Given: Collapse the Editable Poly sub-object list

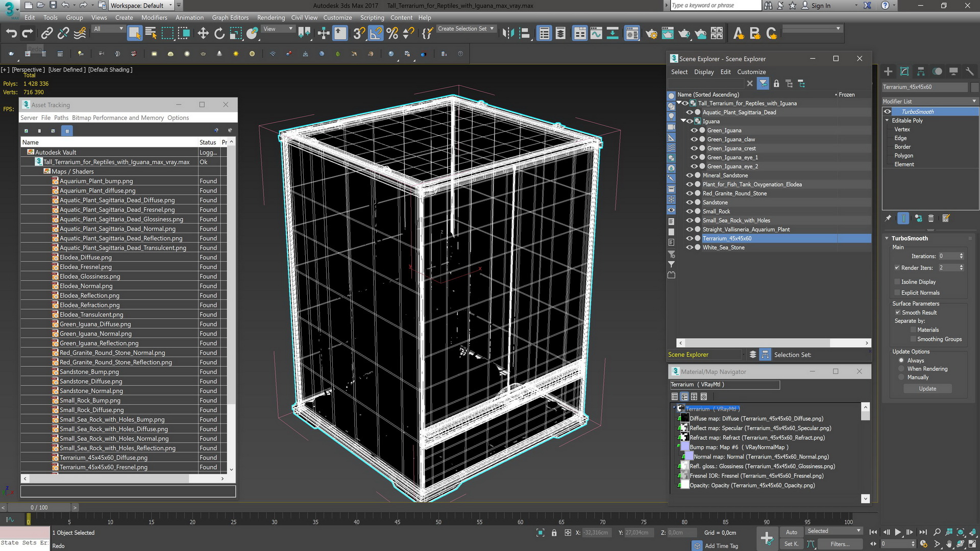Looking at the screenshot, I should click(x=887, y=120).
